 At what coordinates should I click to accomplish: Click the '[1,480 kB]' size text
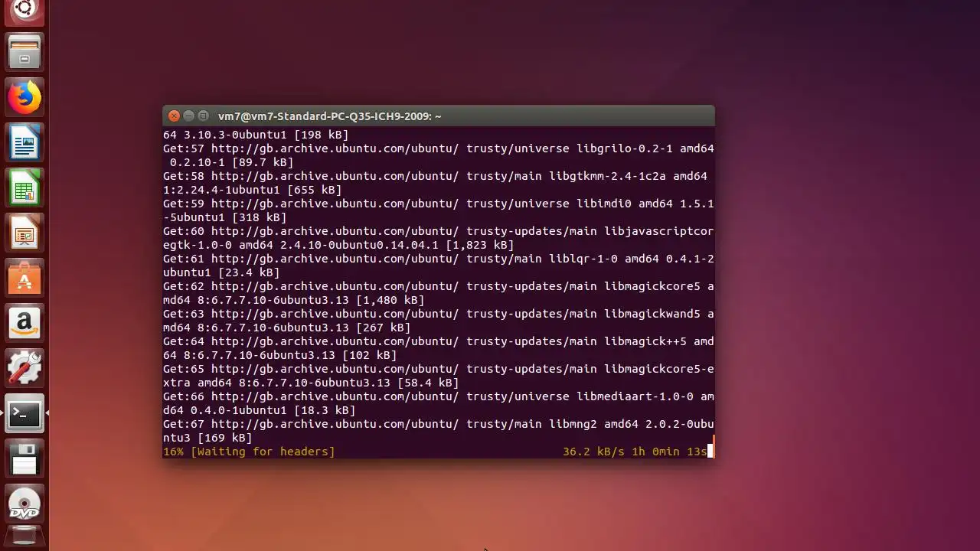[390, 300]
